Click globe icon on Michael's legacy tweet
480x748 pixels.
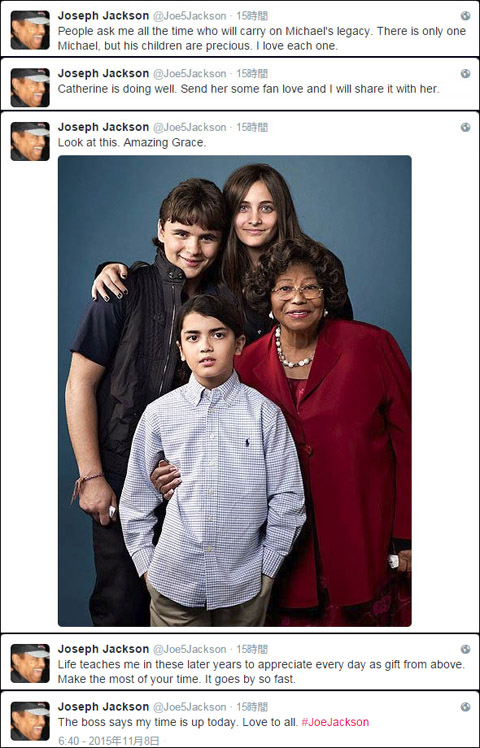pos(465,16)
